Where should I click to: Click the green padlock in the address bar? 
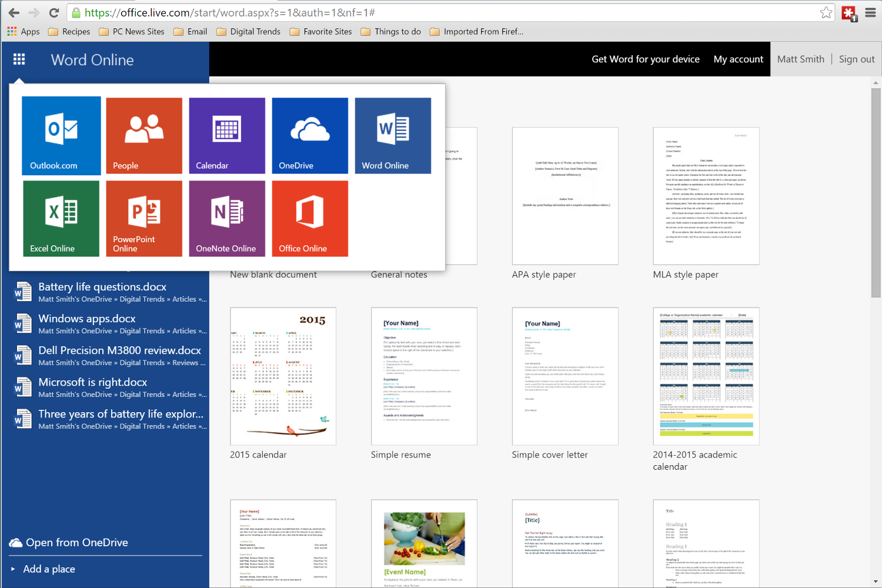tap(76, 12)
